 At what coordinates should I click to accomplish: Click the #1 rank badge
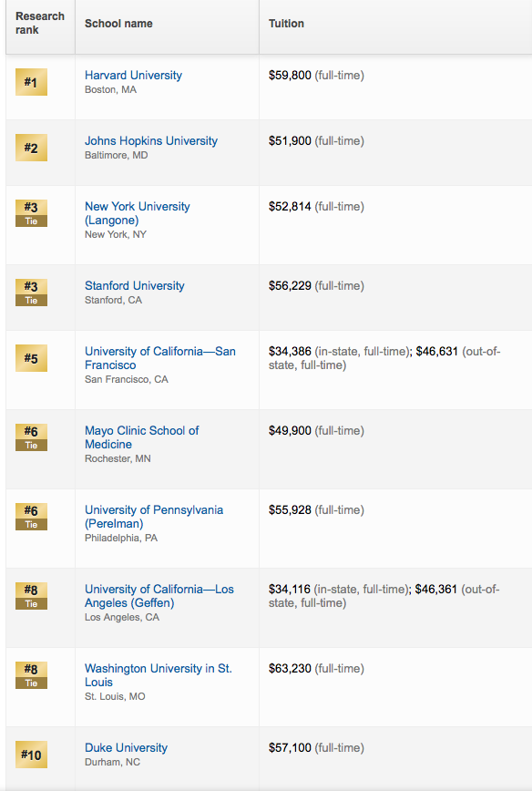(x=31, y=82)
